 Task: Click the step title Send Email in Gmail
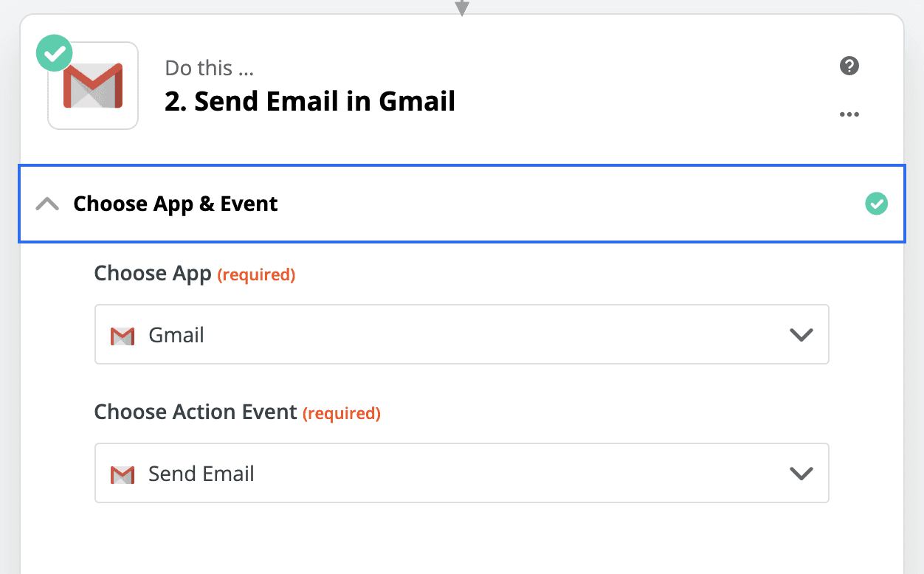(310, 101)
